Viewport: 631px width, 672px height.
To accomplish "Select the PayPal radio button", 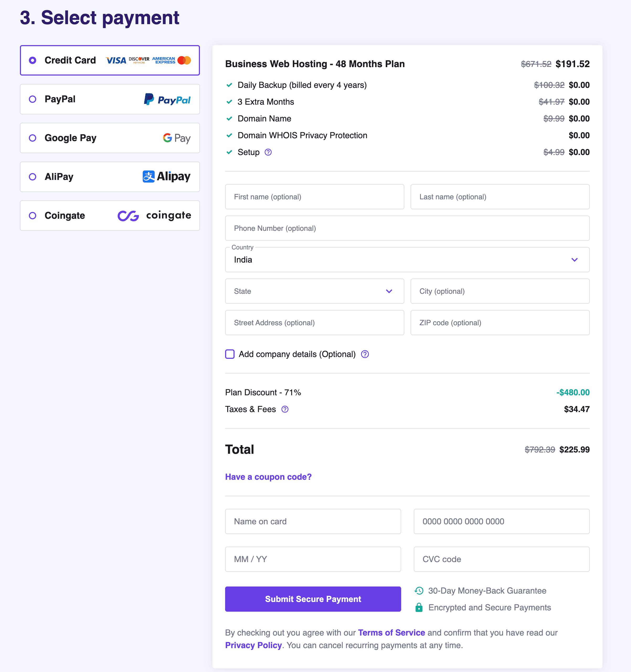I will pyautogui.click(x=33, y=99).
